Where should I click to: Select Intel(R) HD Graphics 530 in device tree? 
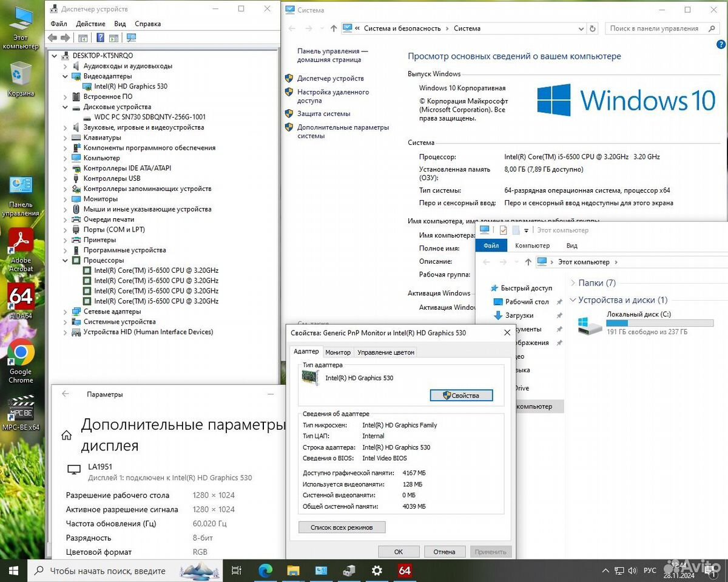pyautogui.click(x=130, y=86)
